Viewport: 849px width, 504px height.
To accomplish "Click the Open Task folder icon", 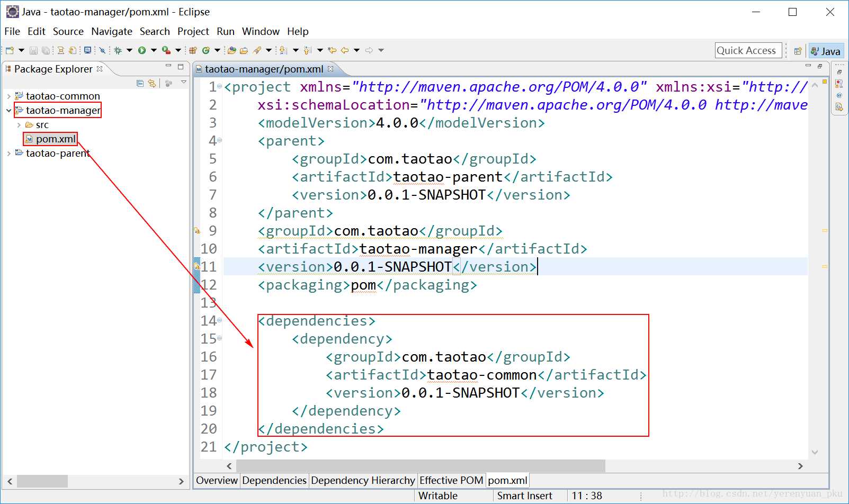I will click(244, 50).
